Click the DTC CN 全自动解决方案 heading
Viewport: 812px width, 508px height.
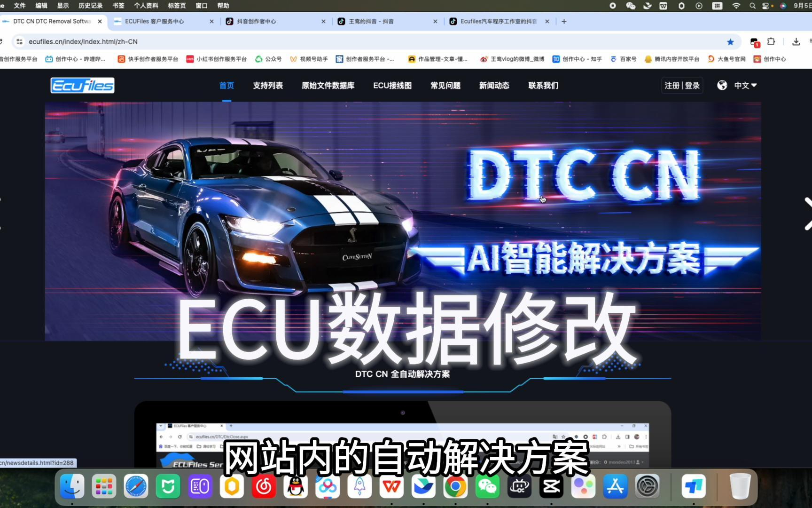tap(402, 374)
